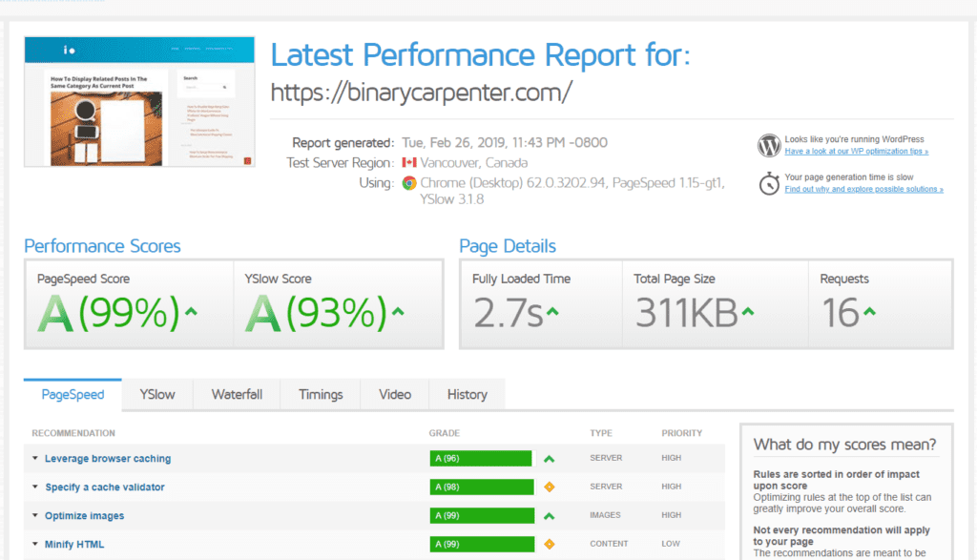Click the RECOMMENDATION column header
This screenshot has height=560, width=977.
coord(73,433)
